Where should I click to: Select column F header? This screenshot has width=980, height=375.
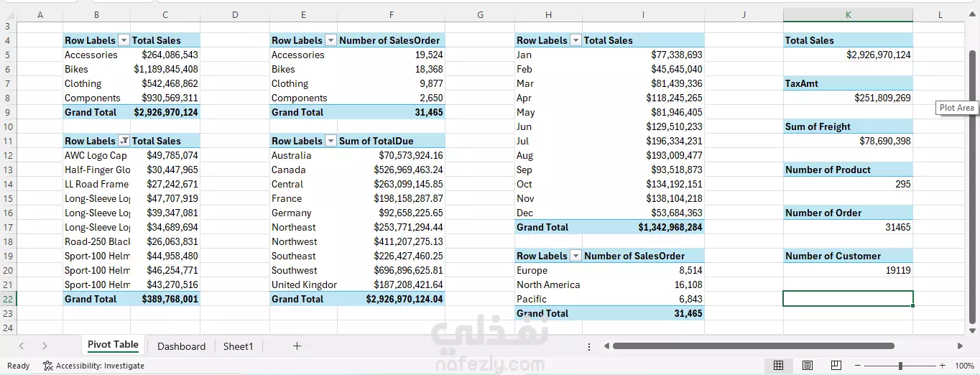pos(391,14)
